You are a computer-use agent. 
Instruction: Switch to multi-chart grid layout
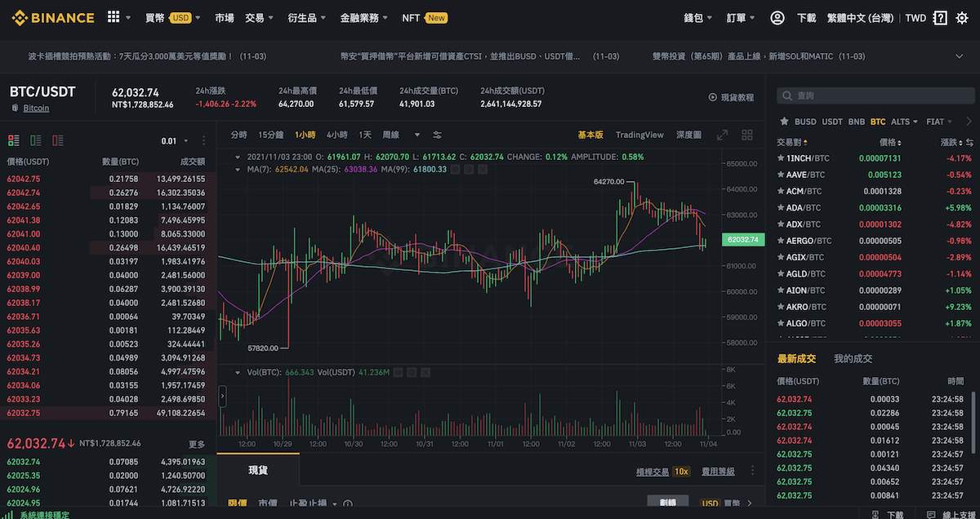pyautogui.click(x=747, y=135)
